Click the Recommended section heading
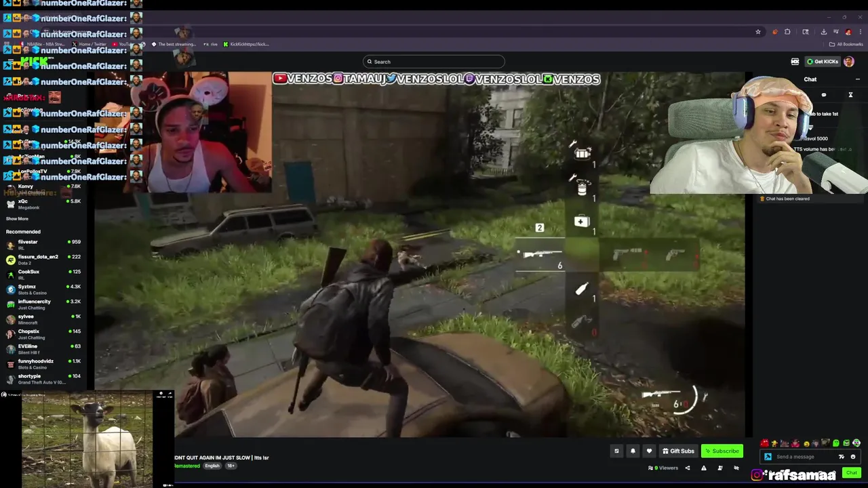This screenshot has width=868, height=488. (x=23, y=232)
